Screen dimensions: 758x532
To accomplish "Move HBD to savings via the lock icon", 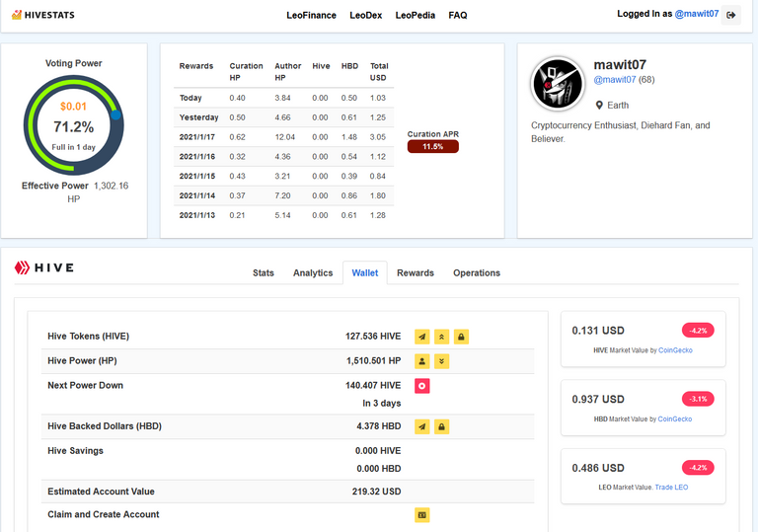I will pyautogui.click(x=441, y=426).
